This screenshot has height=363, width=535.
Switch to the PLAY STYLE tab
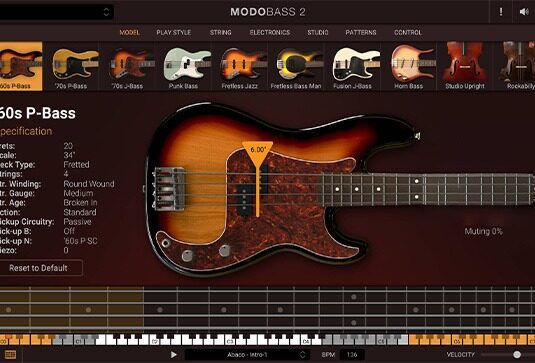pyautogui.click(x=174, y=32)
